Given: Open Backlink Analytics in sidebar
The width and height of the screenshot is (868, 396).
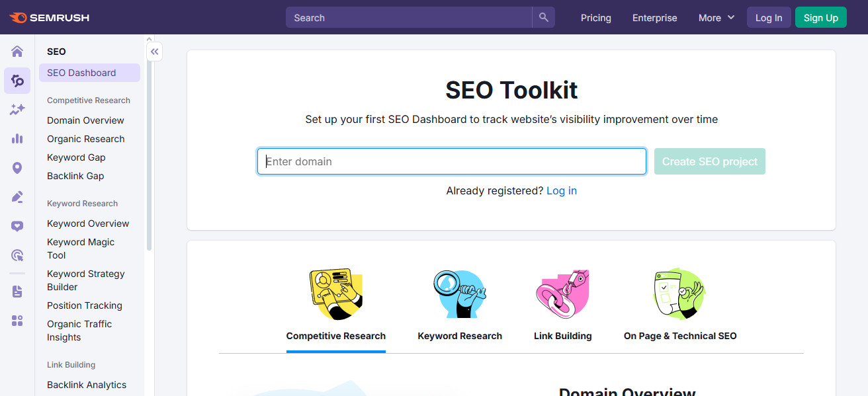Looking at the screenshot, I should point(87,385).
